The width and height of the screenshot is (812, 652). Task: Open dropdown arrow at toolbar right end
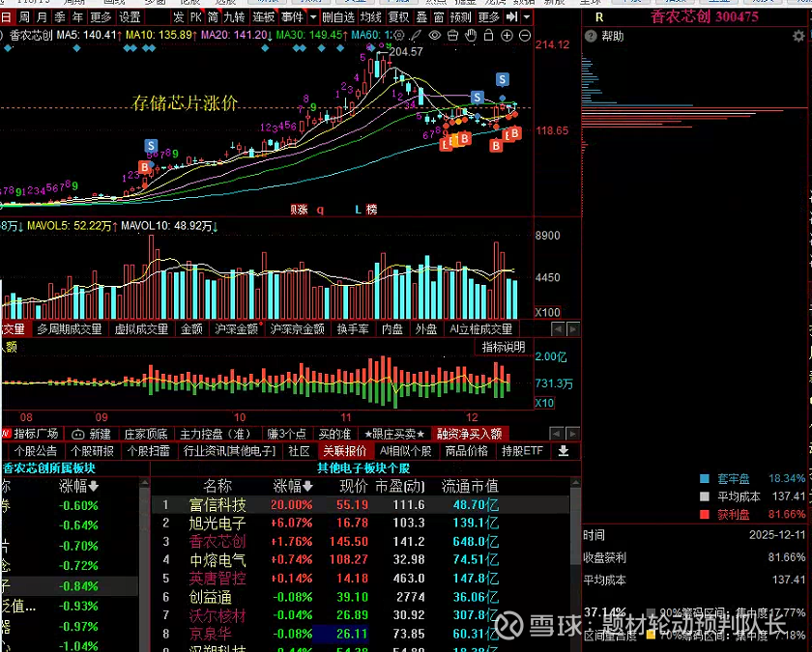[x=527, y=17]
